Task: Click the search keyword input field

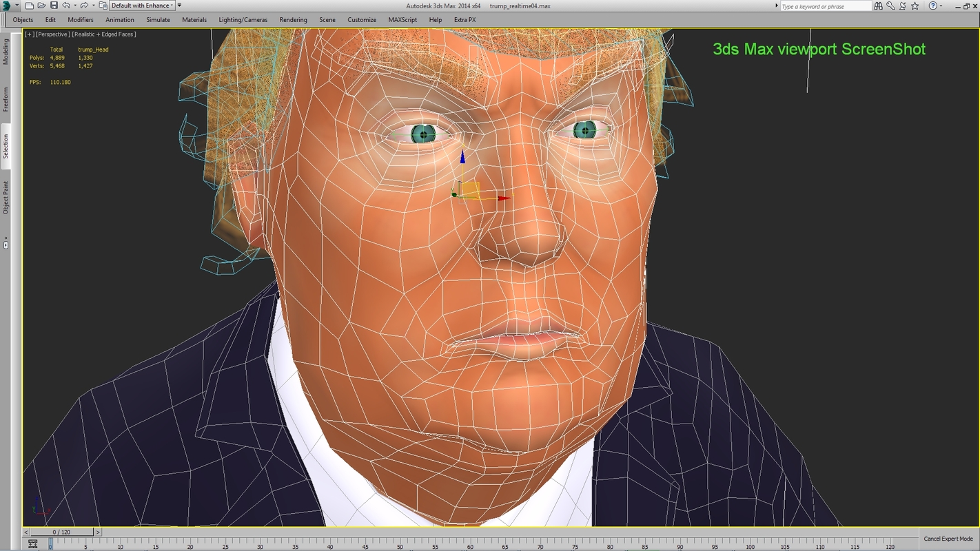Action: (x=826, y=6)
